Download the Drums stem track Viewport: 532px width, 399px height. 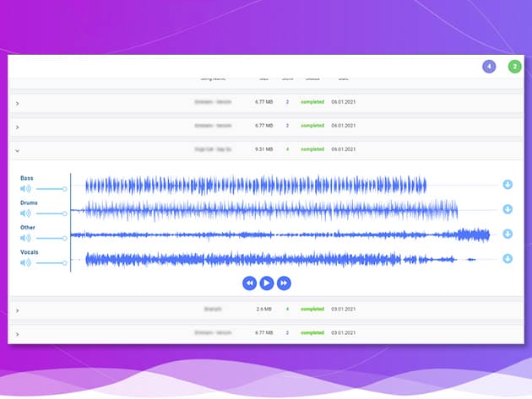click(x=508, y=208)
